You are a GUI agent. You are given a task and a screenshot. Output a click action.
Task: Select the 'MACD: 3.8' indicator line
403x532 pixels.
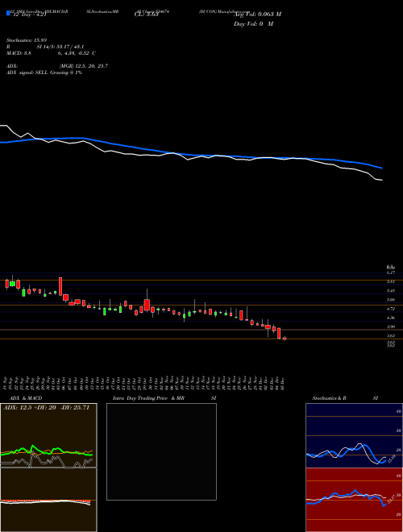point(18,53)
